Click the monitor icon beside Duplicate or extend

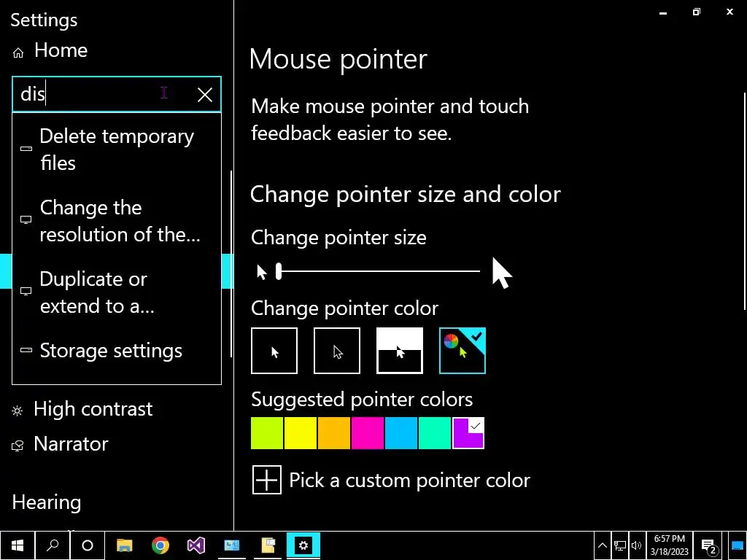click(26, 292)
